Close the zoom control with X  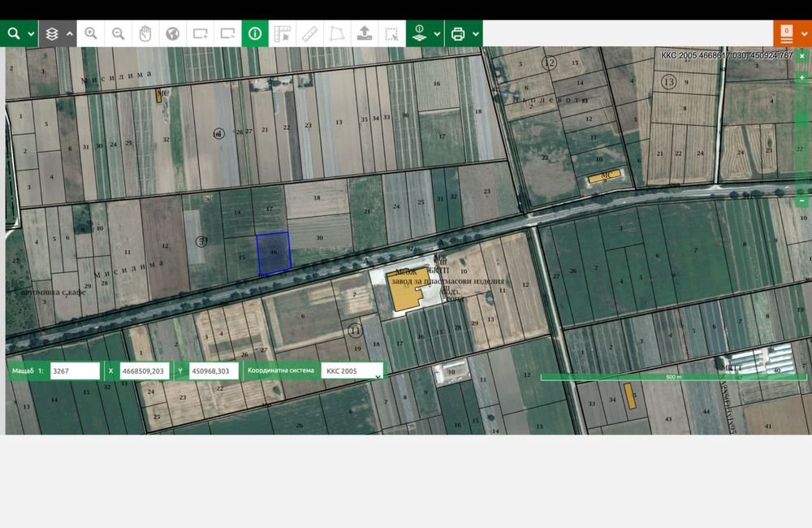click(x=802, y=55)
